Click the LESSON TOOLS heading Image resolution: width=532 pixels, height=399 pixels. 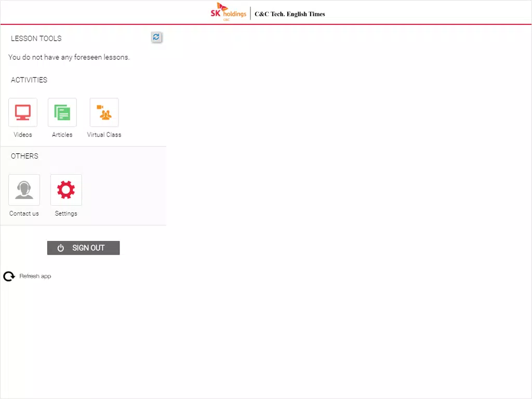pos(36,38)
